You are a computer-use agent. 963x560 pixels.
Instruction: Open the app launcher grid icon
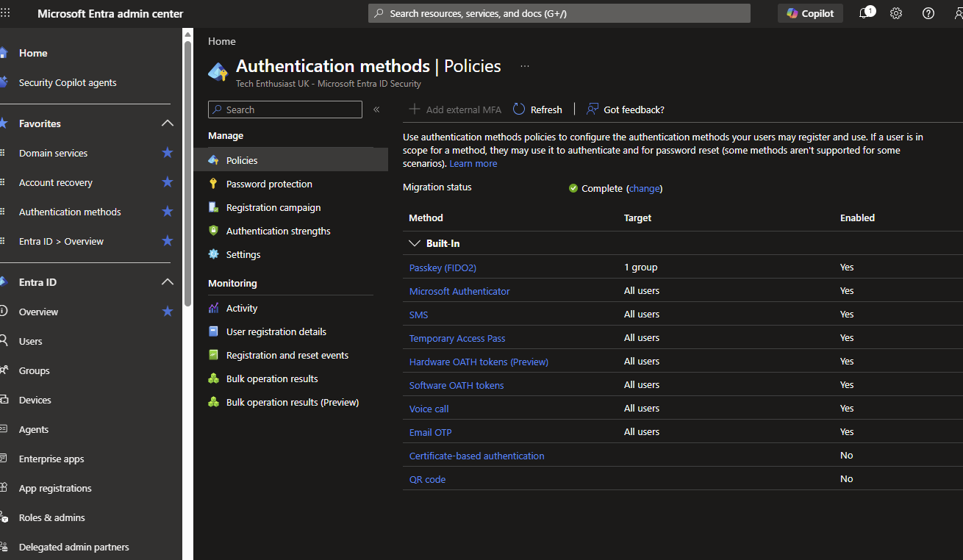pyautogui.click(x=5, y=13)
